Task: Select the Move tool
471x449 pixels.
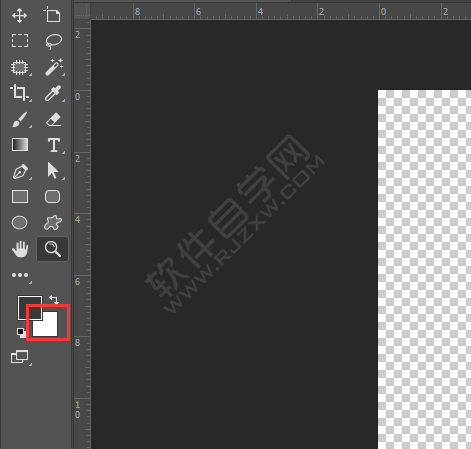Action: 20,16
